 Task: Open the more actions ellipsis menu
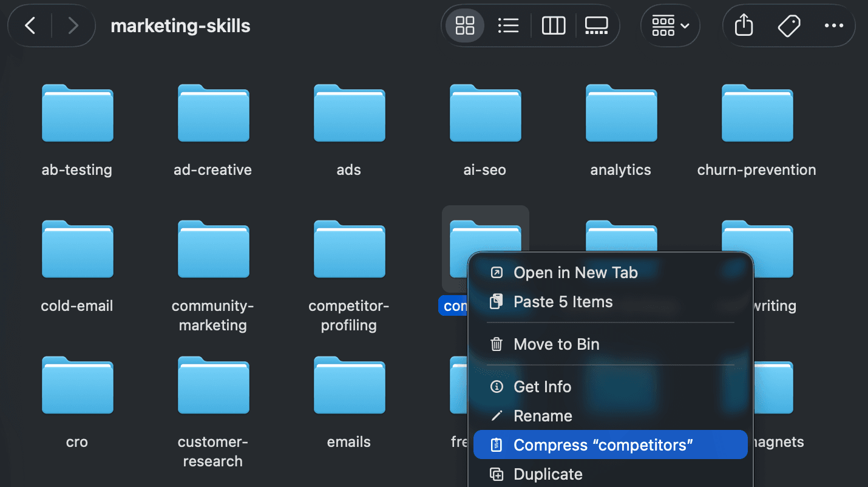coord(833,26)
